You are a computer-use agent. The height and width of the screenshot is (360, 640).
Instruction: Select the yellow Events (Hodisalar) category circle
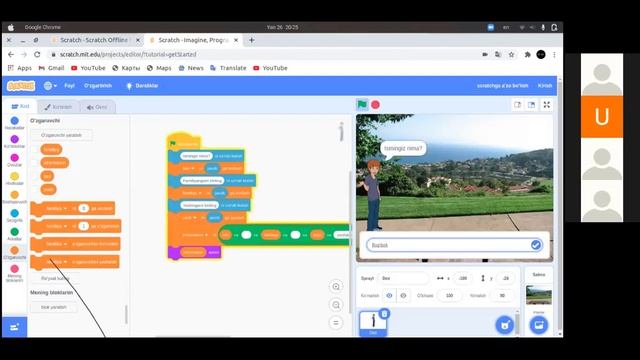click(x=15, y=176)
